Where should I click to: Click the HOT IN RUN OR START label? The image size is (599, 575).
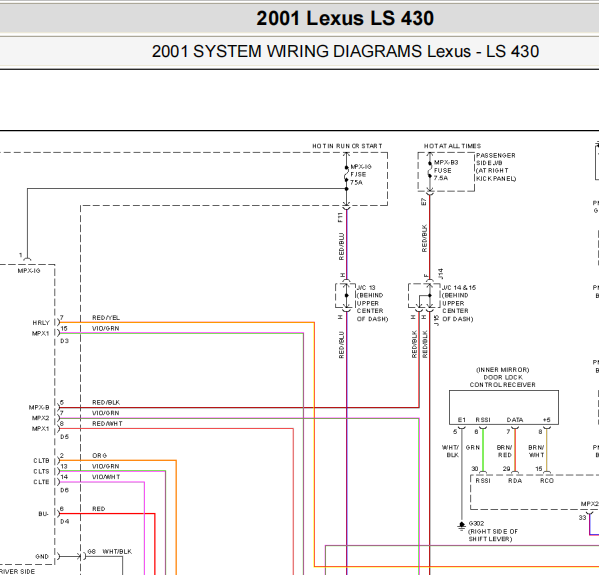tap(347, 146)
